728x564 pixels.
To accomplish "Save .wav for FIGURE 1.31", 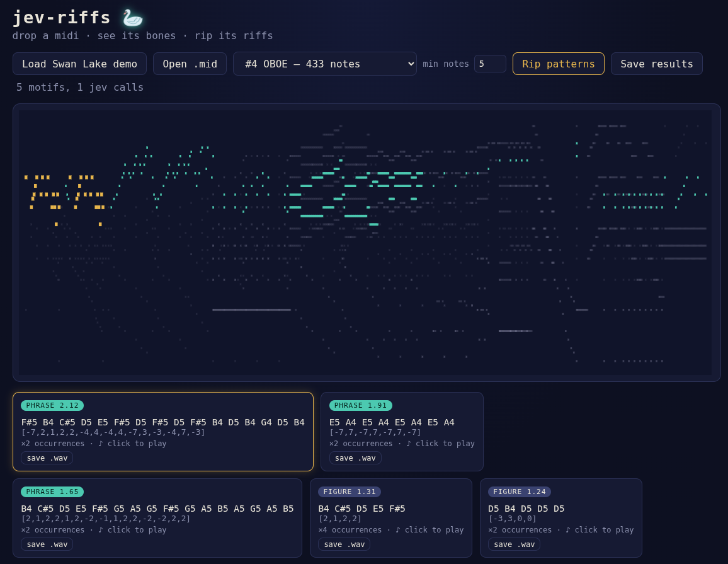I will click(344, 544).
